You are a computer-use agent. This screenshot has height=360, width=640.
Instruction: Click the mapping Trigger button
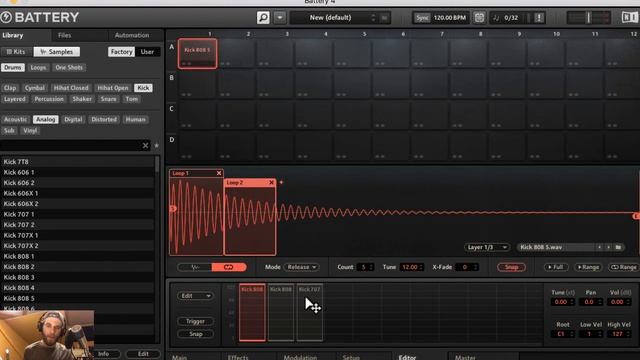[x=196, y=321]
